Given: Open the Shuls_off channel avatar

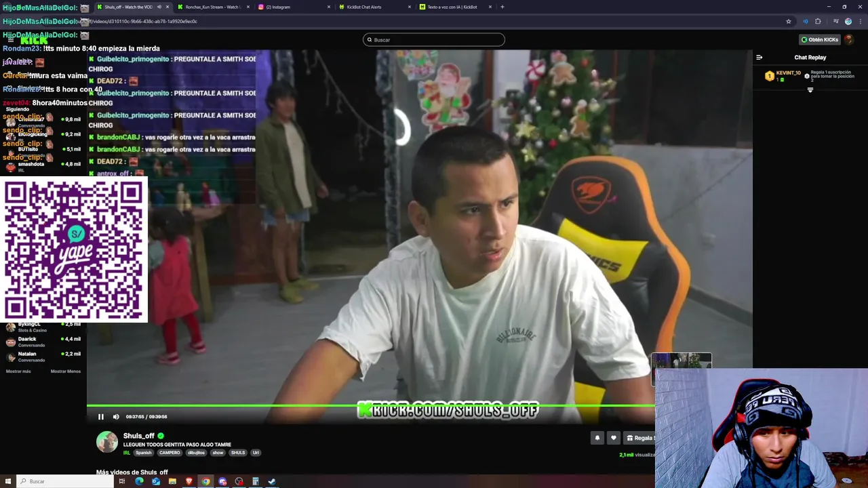Looking at the screenshot, I should pos(106,442).
